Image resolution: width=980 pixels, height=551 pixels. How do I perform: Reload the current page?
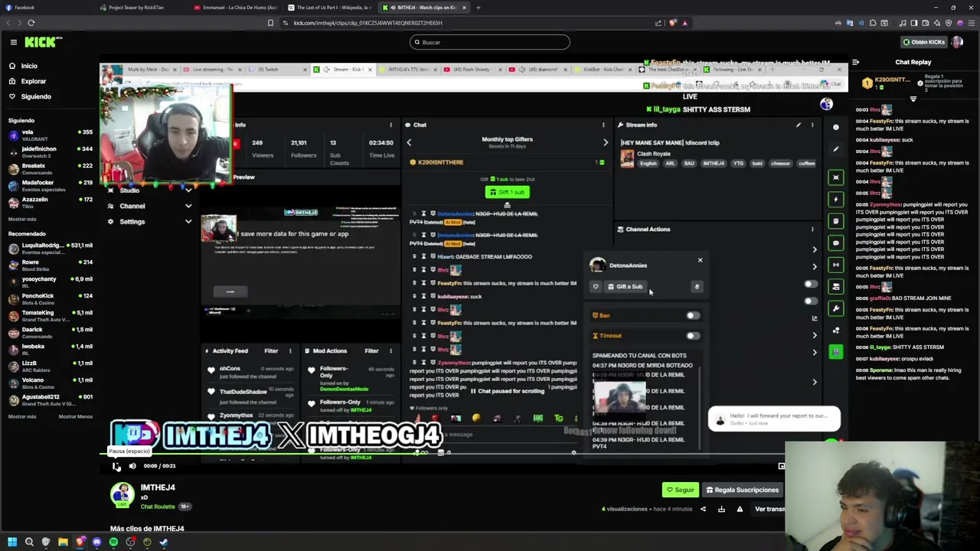pyautogui.click(x=31, y=23)
